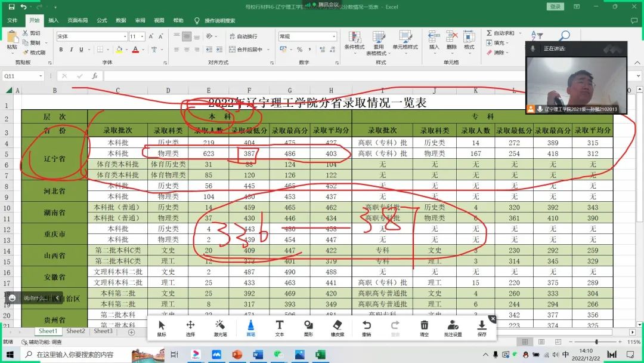Image resolution: width=644 pixels, height=363 pixels.
Task: Click the percent style icon
Action: click(x=300, y=50)
